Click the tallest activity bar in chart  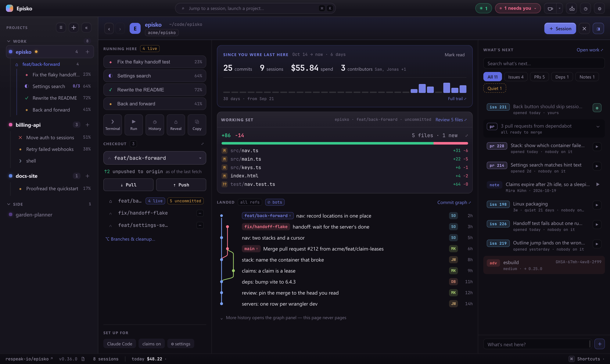pyautogui.click(x=446, y=88)
